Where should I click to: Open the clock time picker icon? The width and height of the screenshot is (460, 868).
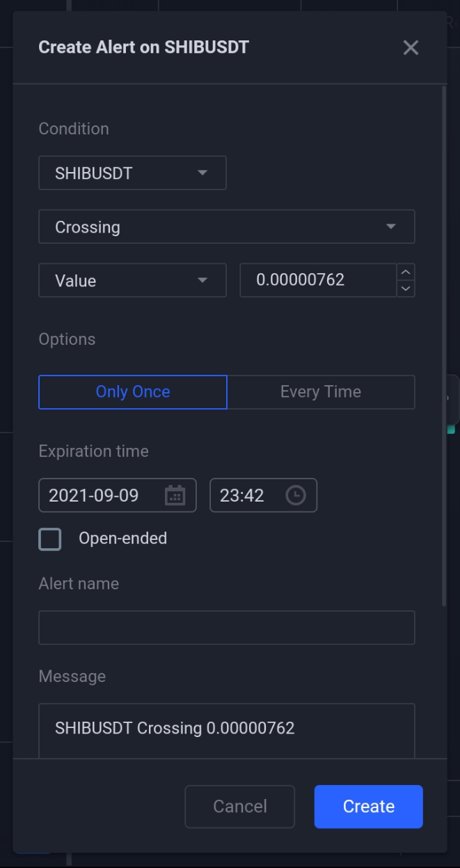[x=296, y=495]
